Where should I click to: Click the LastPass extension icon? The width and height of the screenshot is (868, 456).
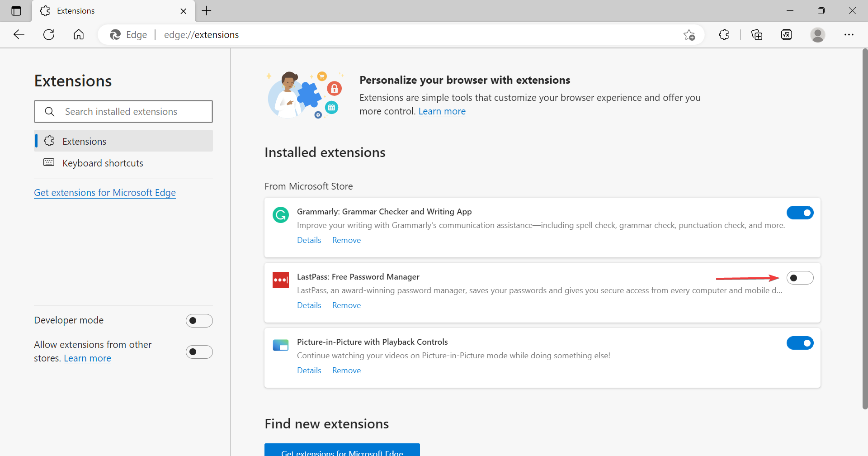point(281,280)
